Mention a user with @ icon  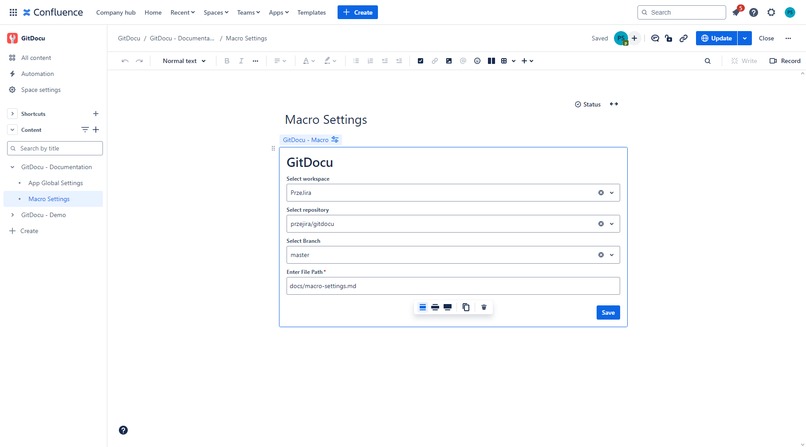[463, 61]
